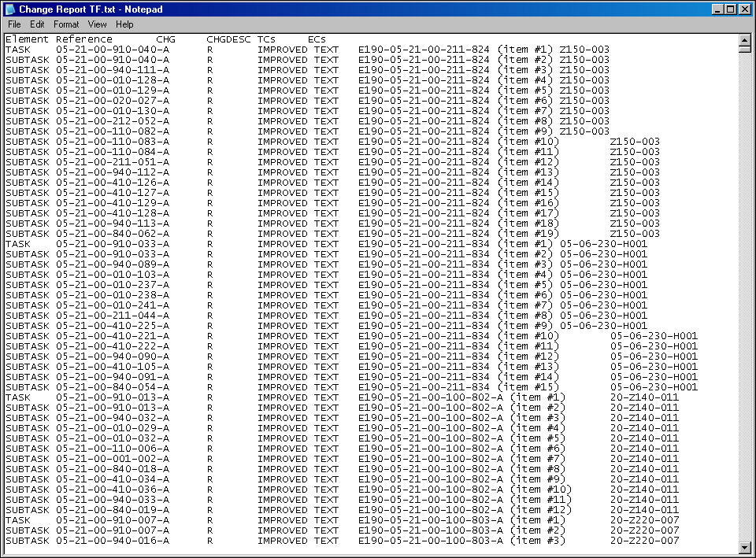Image resolution: width=756 pixels, height=558 pixels.
Task: Click reference 05-21-00-940-089-A
Action: (113, 264)
